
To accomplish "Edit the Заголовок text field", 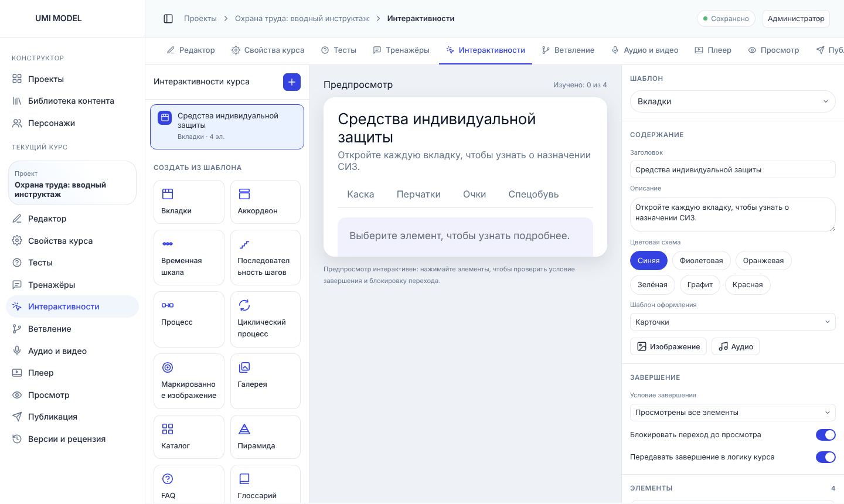I will click(x=733, y=170).
